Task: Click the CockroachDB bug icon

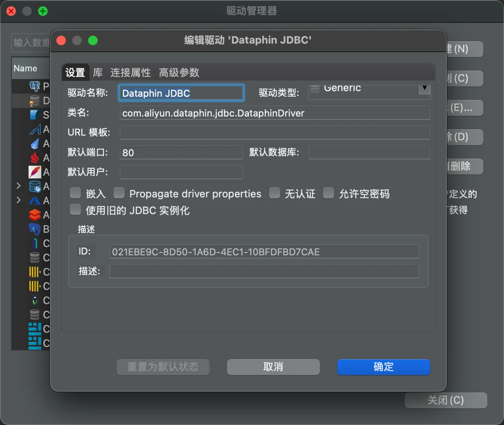Action: pyautogui.click(x=35, y=301)
